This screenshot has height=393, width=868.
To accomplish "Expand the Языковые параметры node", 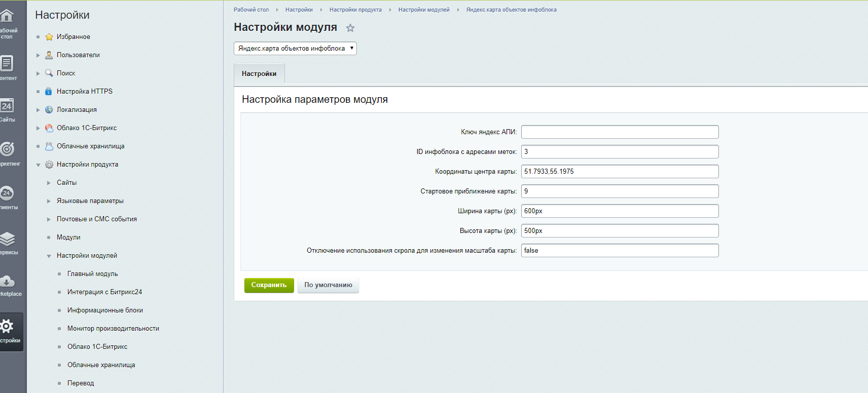I will [x=49, y=201].
